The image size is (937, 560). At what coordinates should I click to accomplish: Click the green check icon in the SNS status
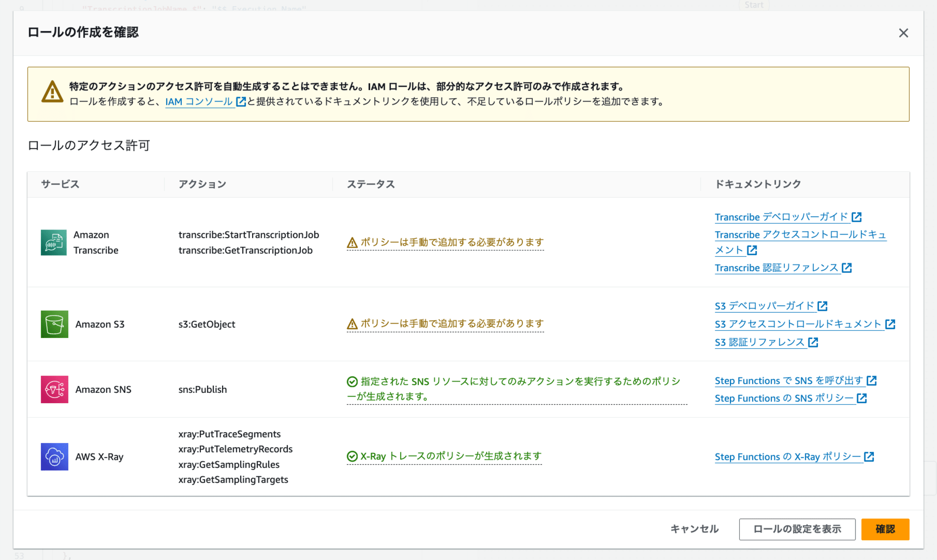352,382
